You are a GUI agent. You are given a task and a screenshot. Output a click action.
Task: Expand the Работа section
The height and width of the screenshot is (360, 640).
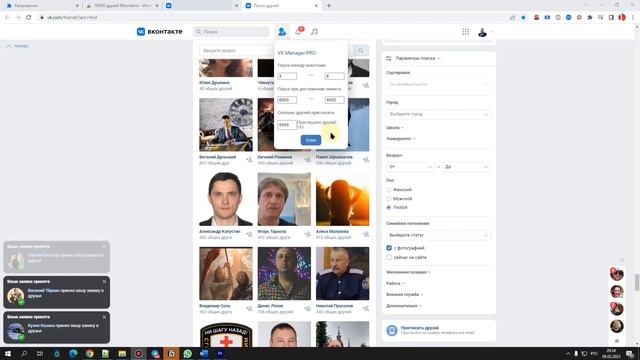pos(395,283)
